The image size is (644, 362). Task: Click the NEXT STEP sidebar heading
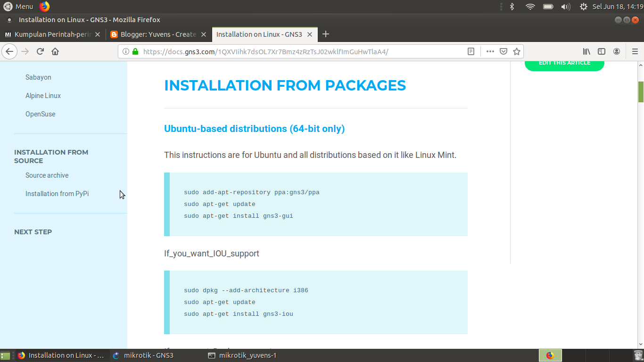[33, 232]
